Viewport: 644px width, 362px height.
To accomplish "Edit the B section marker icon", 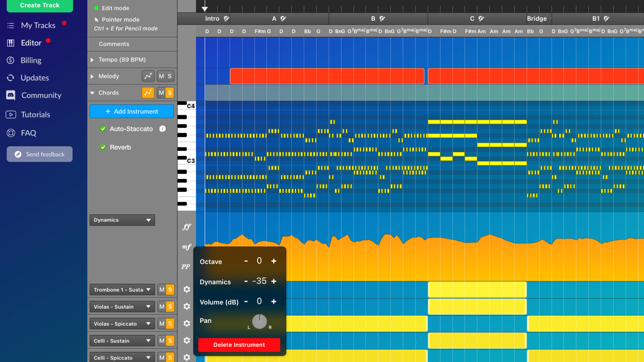I will 382,18.
